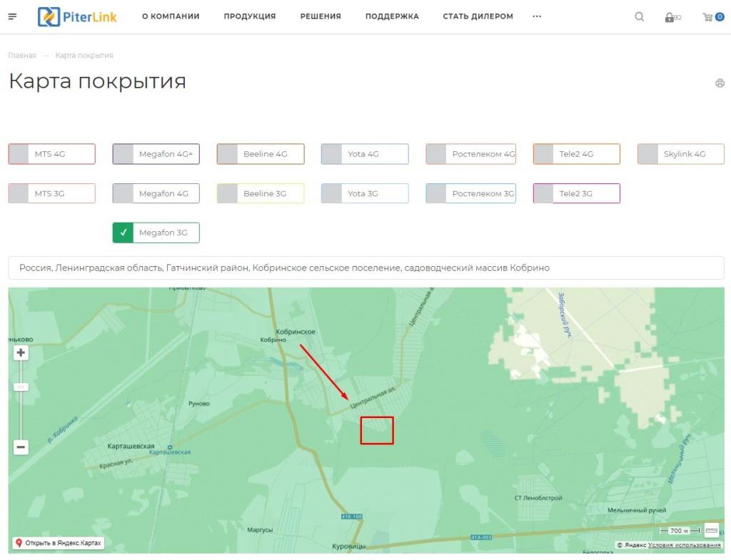Print the coverage map page
The image size is (731, 560).
click(x=720, y=83)
